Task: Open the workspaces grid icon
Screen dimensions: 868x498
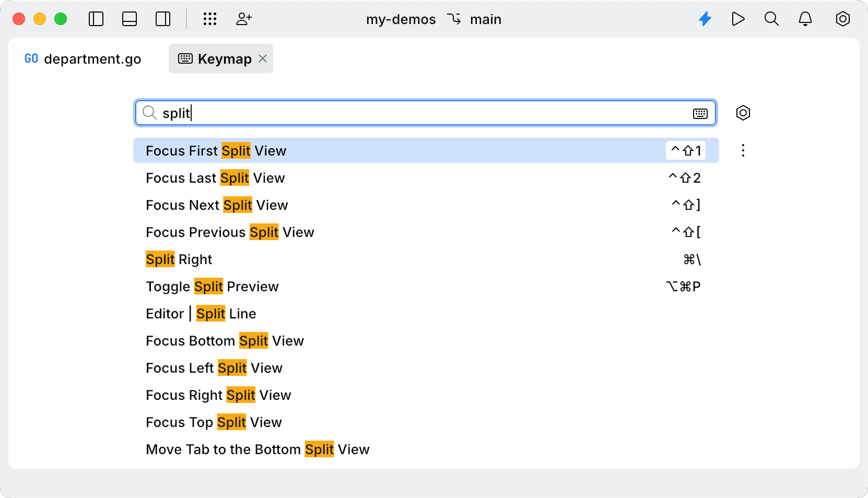Action: (210, 19)
